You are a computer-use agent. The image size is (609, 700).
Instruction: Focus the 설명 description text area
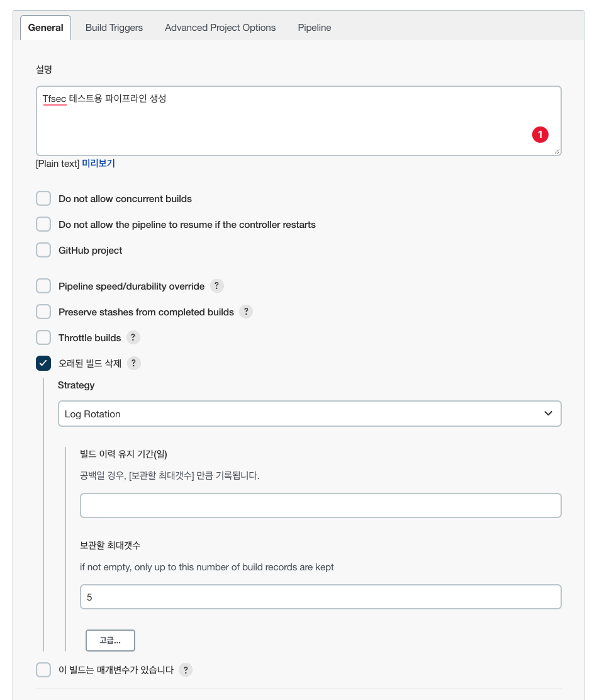click(x=298, y=121)
